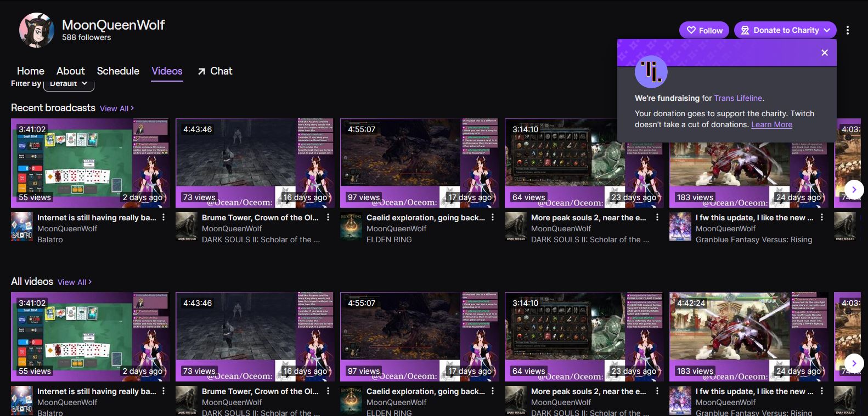The width and height of the screenshot is (868, 416).
Task: Open the channel's three-dot options menu
Action: pos(848,30)
